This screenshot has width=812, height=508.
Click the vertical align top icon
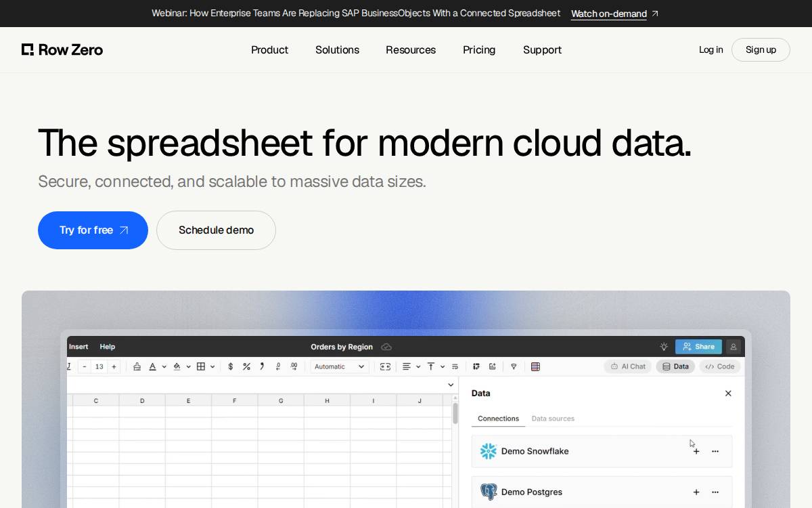pyautogui.click(x=431, y=366)
